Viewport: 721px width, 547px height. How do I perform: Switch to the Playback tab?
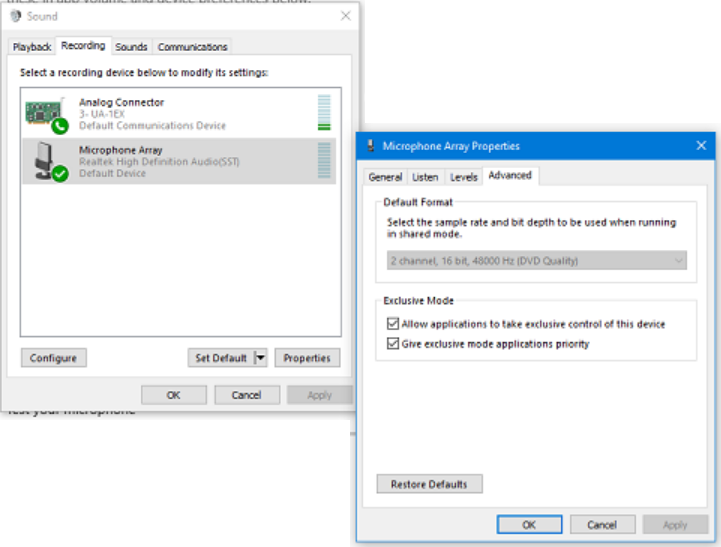pos(32,47)
